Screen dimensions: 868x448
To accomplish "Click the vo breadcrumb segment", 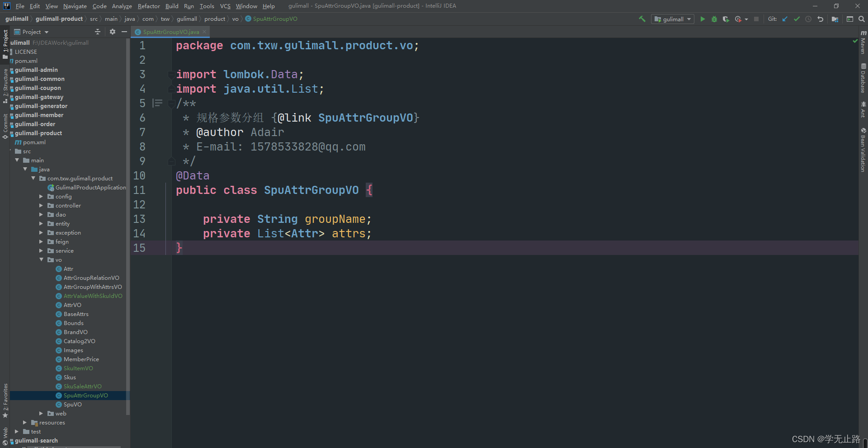I will [235, 19].
